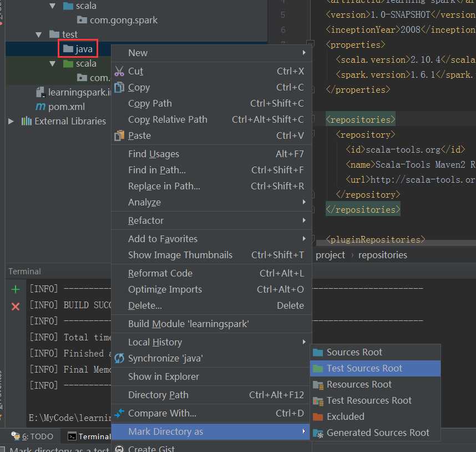
Task: Mark directory as Test Sources Root
Action: 375,369
